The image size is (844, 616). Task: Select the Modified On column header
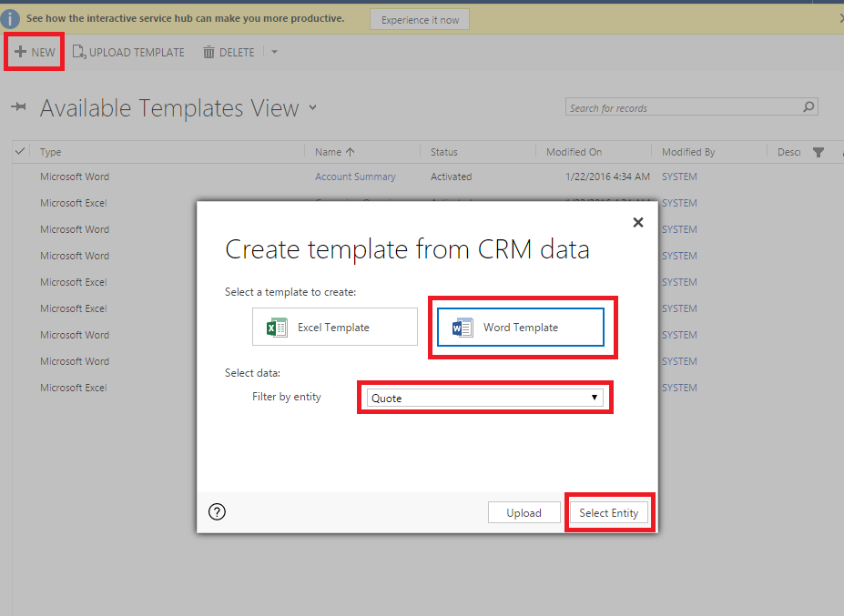tap(575, 151)
